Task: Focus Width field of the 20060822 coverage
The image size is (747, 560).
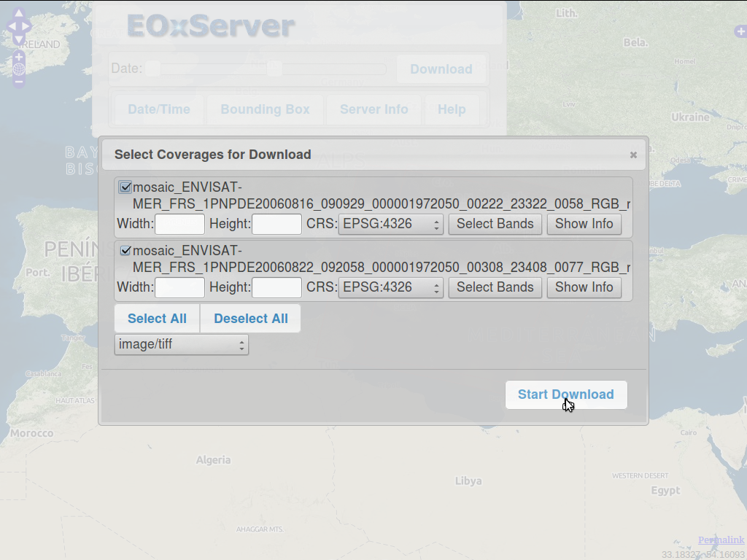Action: (x=179, y=287)
